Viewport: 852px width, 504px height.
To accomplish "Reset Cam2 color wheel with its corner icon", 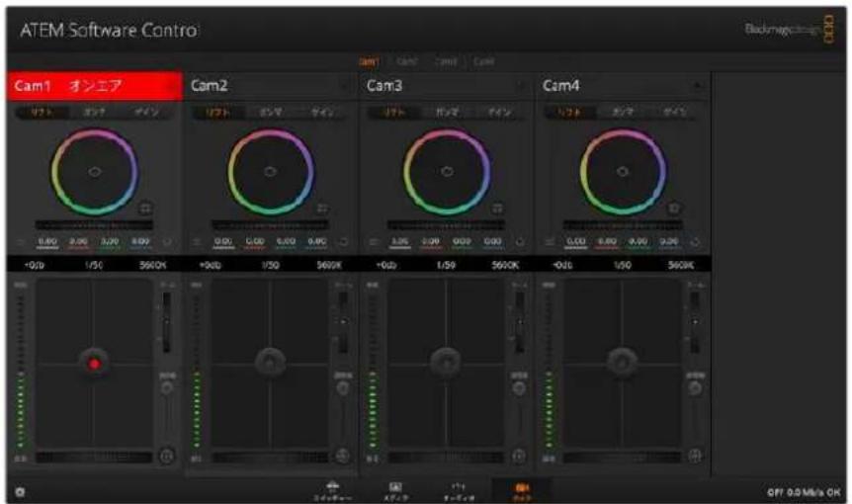I will pyautogui.click(x=322, y=209).
